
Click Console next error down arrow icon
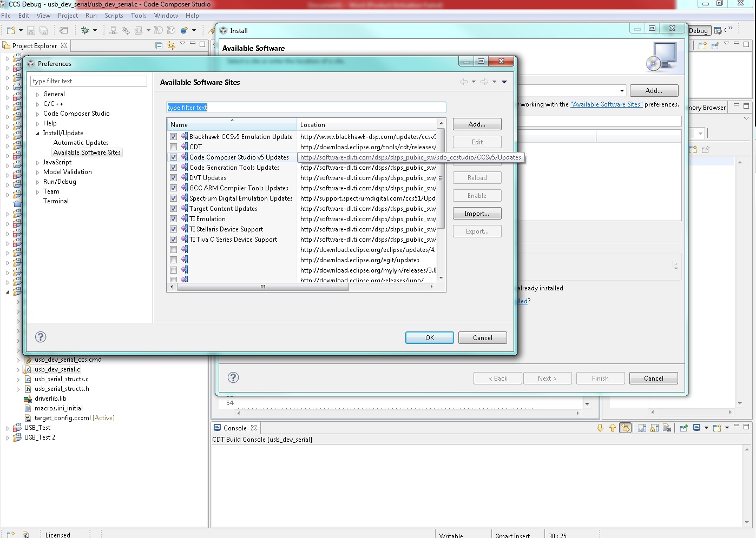coord(600,428)
